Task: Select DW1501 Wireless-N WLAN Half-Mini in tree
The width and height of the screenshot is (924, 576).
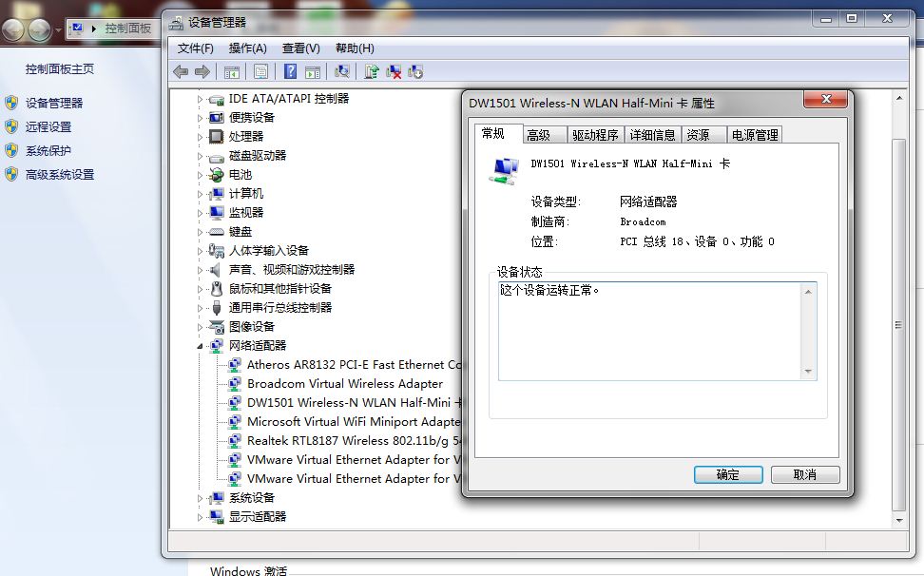Action: tap(355, 403)
